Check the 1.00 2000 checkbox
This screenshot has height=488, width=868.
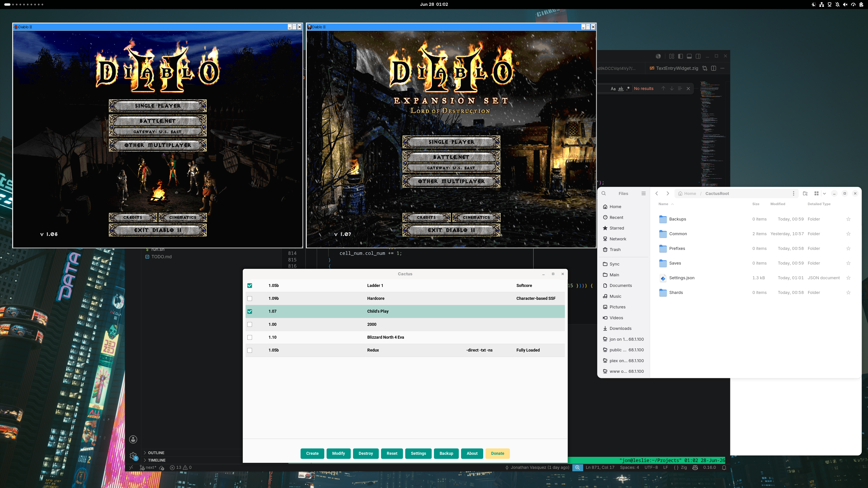coord(250,324)
